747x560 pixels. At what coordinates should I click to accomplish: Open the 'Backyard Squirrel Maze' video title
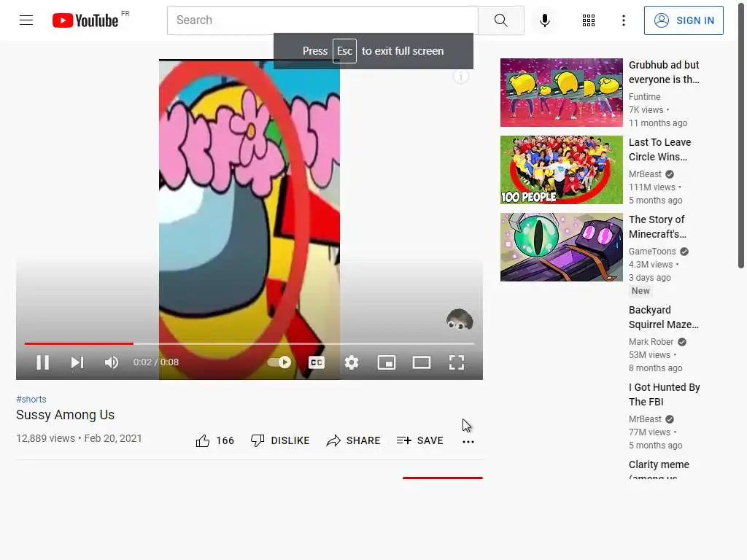[664, 317]
